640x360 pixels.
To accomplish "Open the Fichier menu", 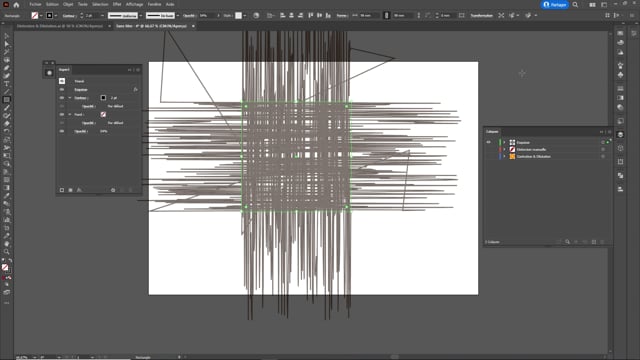I will tap(35, 4).
